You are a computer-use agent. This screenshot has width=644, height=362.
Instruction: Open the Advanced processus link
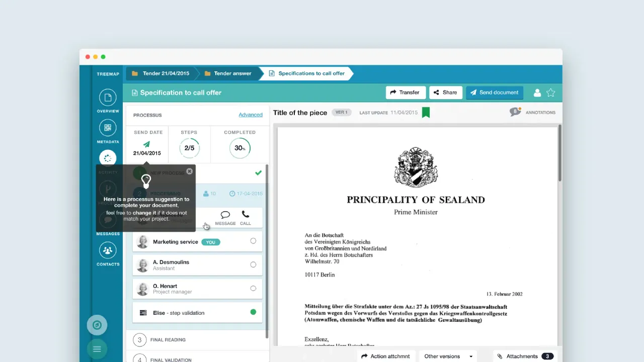click(251, 115)
